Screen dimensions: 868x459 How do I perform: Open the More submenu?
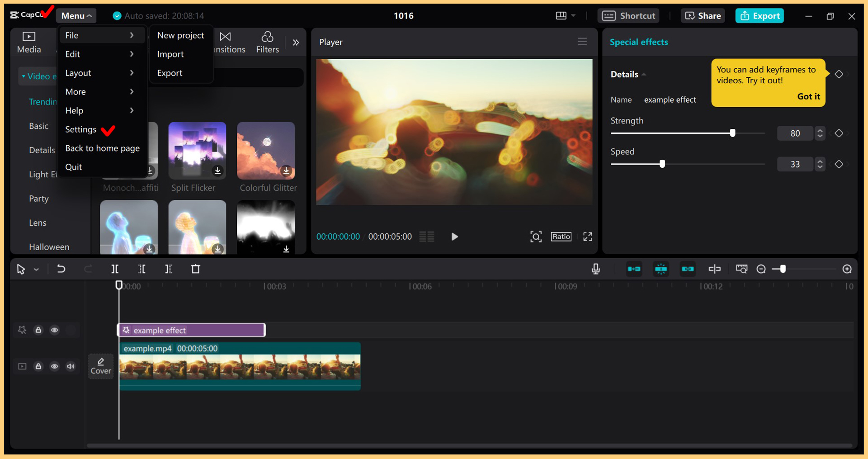(102, 92)
